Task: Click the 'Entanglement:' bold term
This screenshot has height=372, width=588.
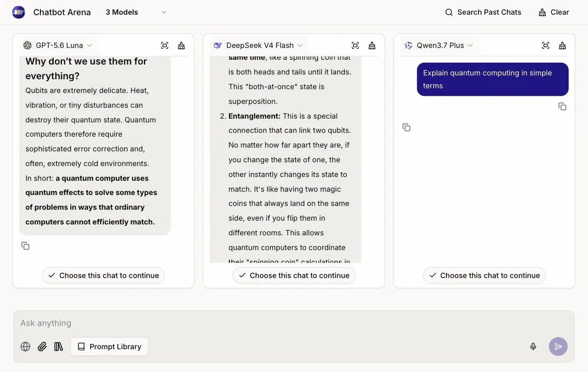Action: pos(255,116)
